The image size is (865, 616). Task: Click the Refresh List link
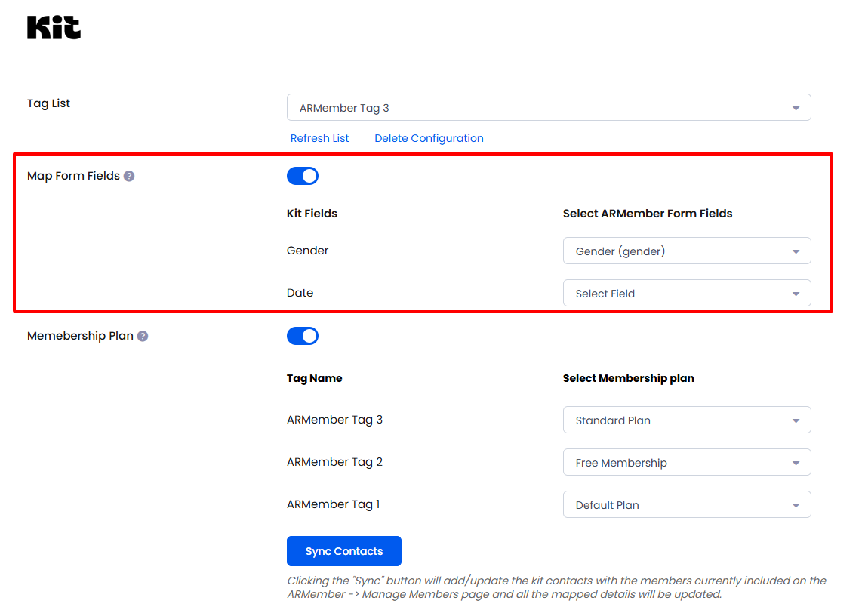point(319,139)
